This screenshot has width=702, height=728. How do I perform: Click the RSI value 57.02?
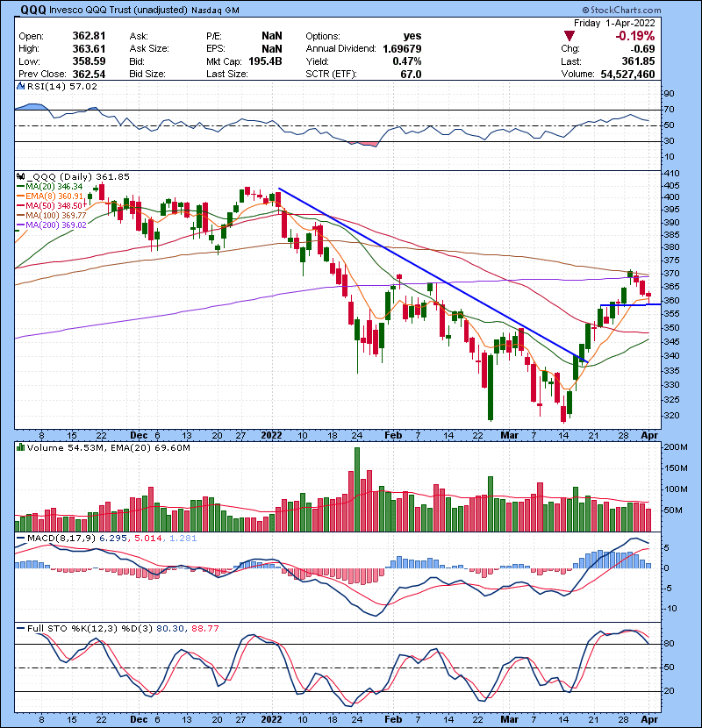[82, 86]
